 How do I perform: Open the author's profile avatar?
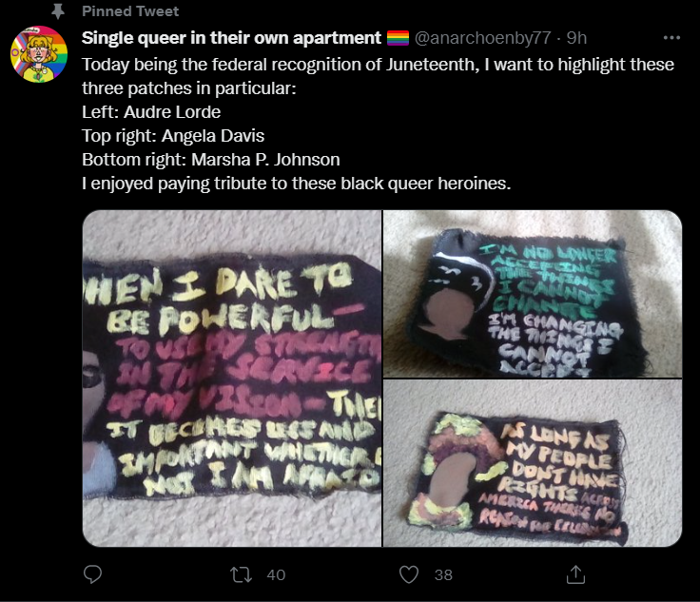(x=39, y=54)
